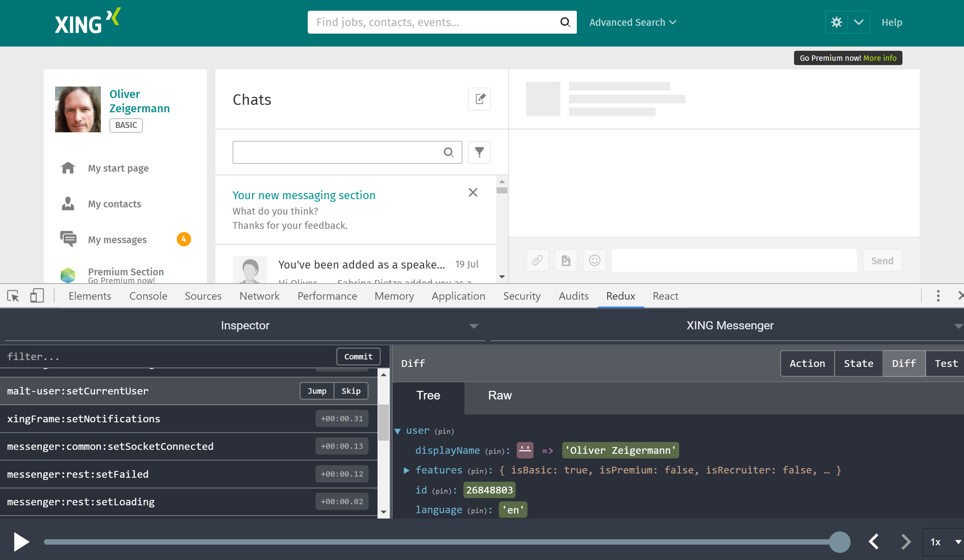Click the Premium Section gem icon

pyautogui.click(x=68, y=275)
